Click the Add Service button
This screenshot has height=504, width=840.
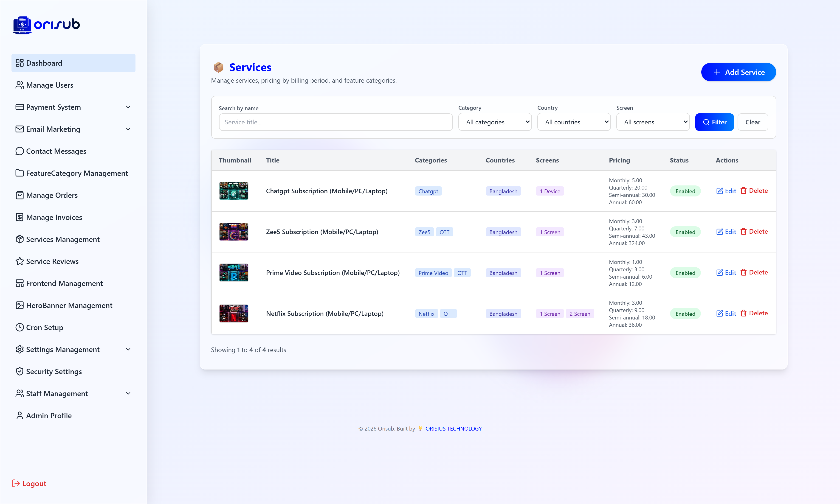739,72
